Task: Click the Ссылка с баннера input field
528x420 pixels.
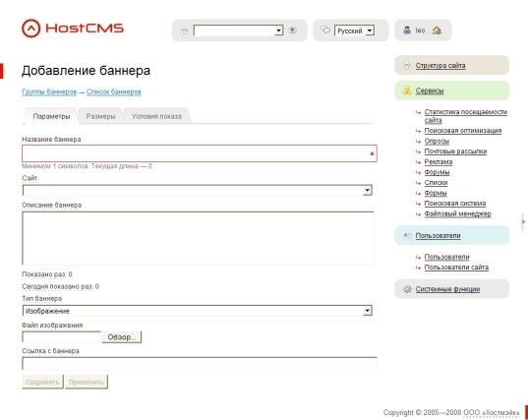Action: coord(200,364)
